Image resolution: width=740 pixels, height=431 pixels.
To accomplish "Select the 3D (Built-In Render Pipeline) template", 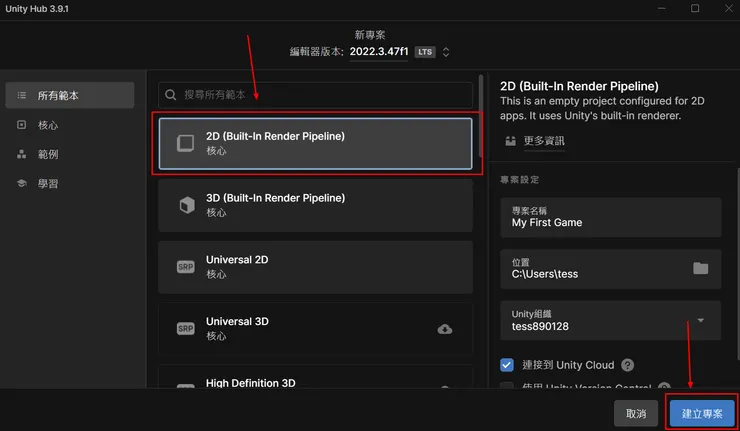I will [315, 205].
